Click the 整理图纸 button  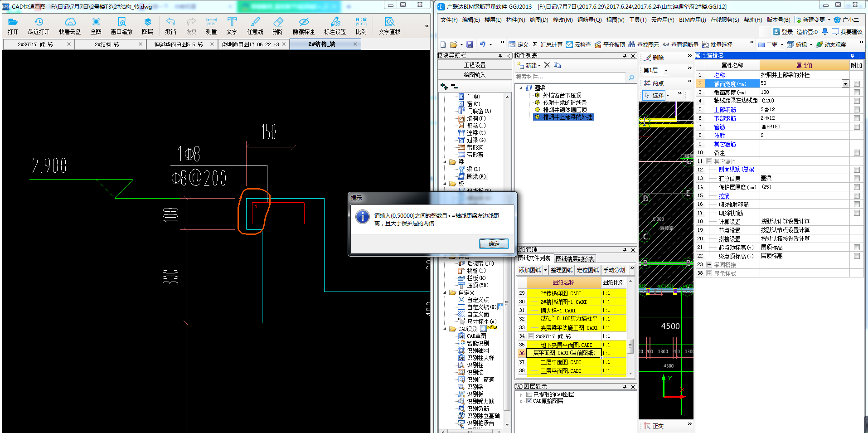coord(561,270)
